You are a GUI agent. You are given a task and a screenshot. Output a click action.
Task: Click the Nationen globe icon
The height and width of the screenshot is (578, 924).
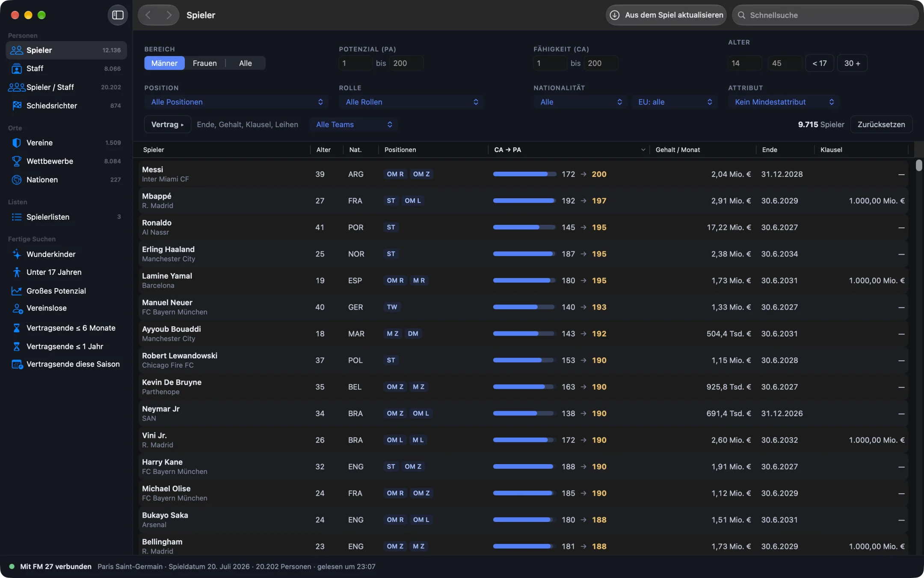[17, 180]
